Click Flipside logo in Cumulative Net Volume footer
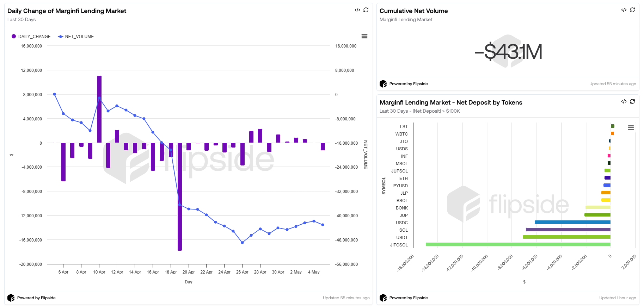 point(383,84)
